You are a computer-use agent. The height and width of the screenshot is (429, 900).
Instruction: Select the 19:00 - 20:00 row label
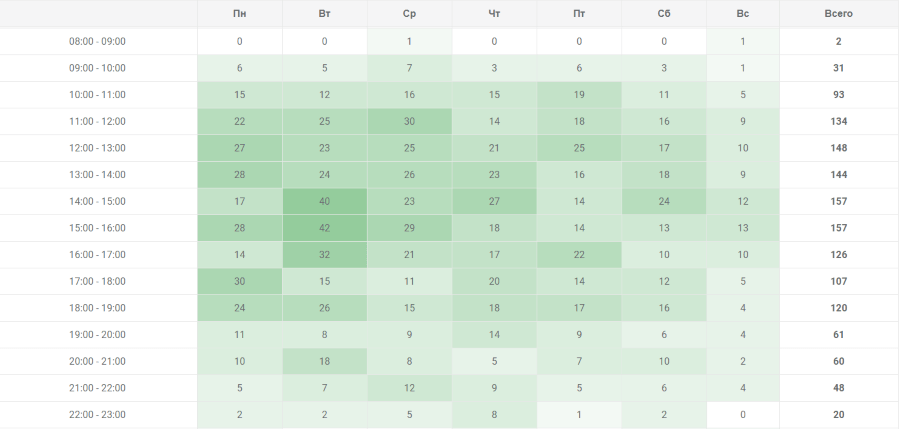coord(98,335)
